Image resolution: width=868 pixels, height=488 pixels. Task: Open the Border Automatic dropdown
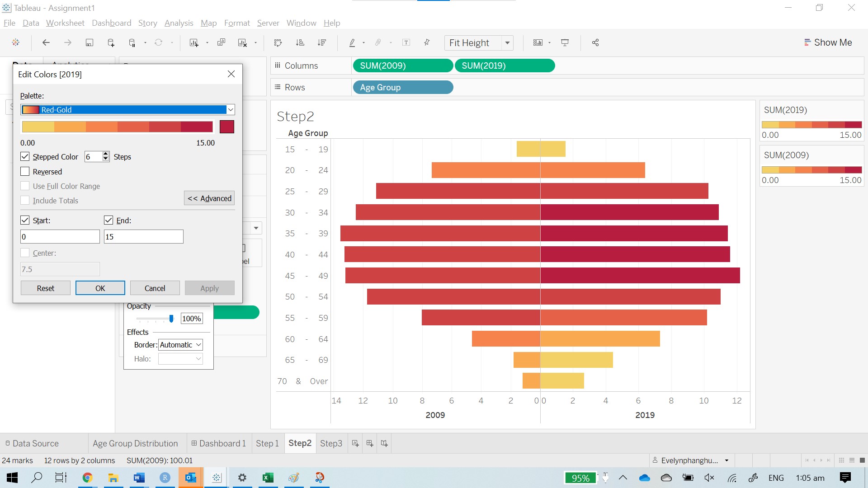(x=198, y=345)
